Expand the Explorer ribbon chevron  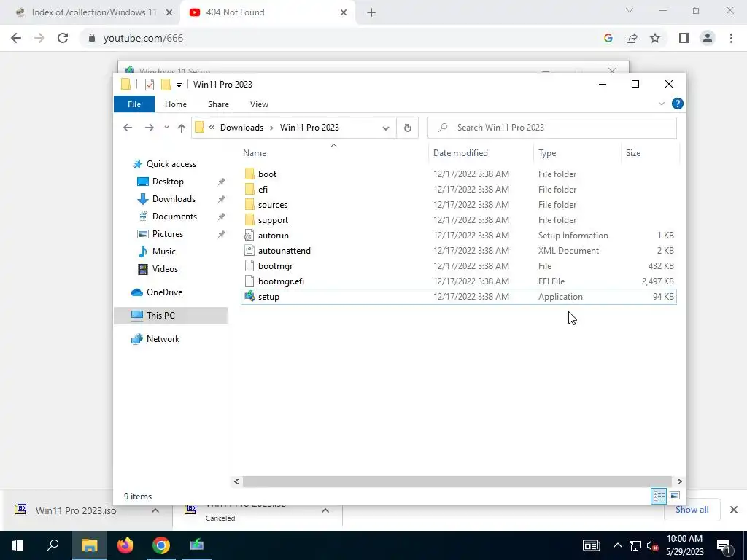pos(661,104)
